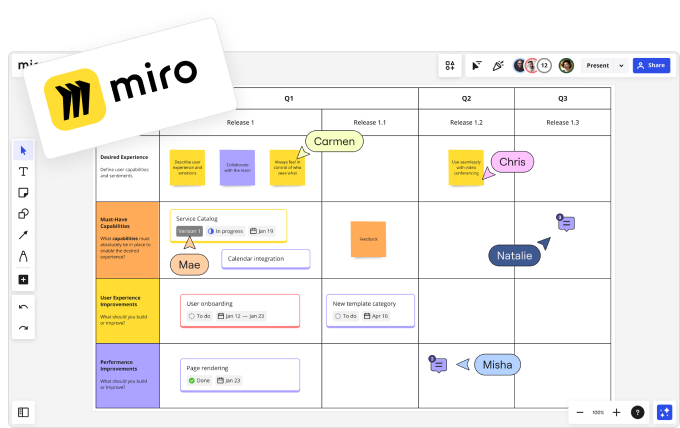Click the Present button

point(599,65)
